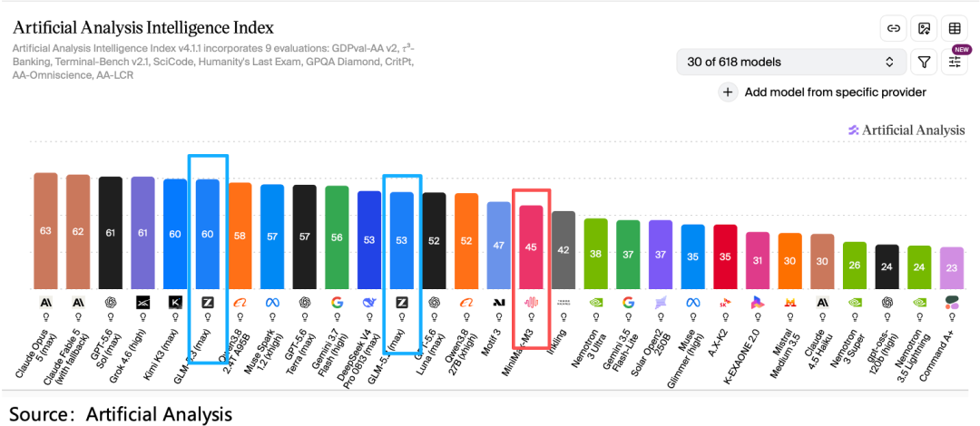The width and height of the screenshot is (980, 426).
Task: Download the chart as an image
Action: pyautogui.click(x=924, y=28)
